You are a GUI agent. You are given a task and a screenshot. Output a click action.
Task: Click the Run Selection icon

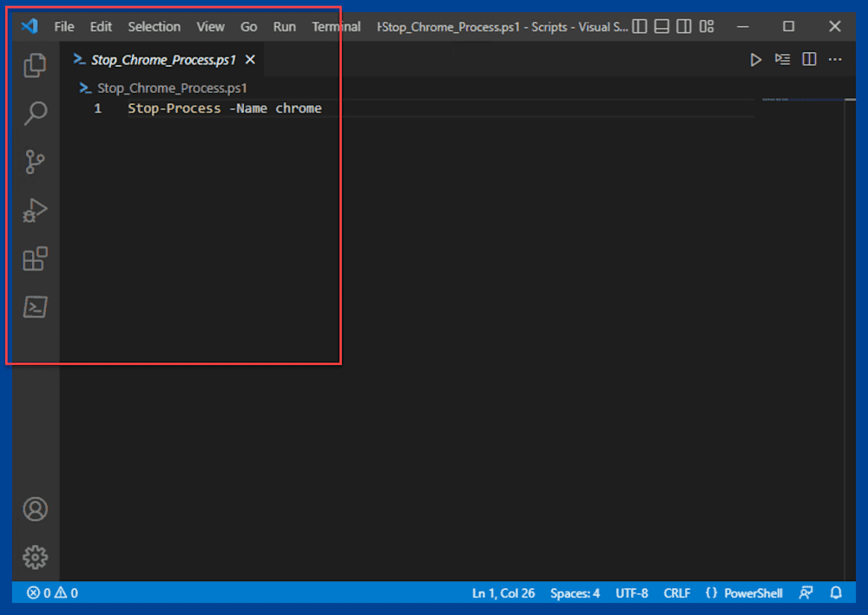782,59
